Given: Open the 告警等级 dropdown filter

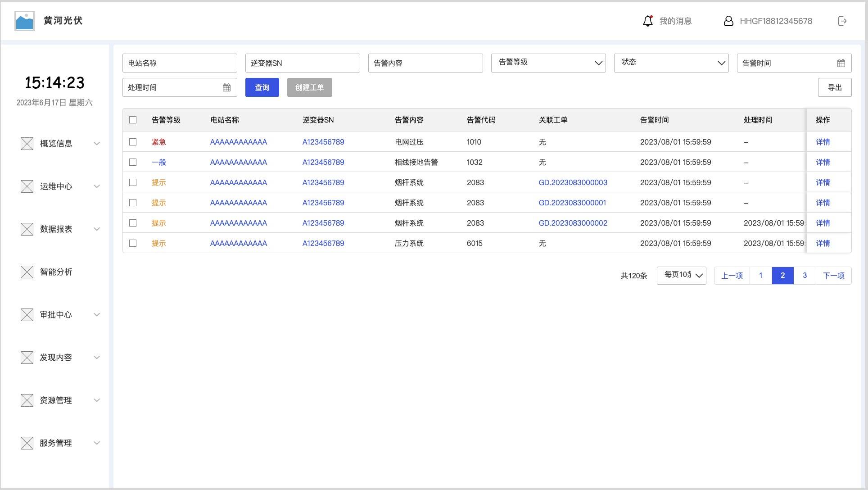Looking at the screenshot, I should click(548, 63).
